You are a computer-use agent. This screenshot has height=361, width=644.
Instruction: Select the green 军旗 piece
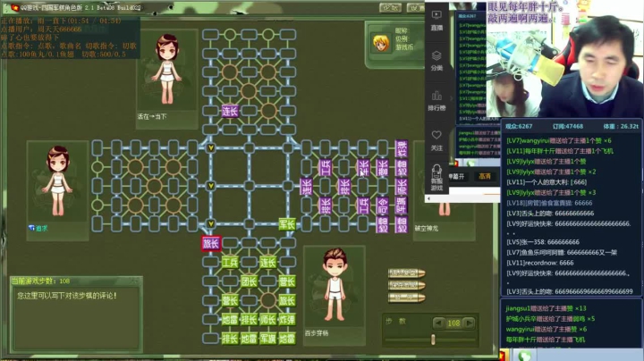click(x=267, y=339)
